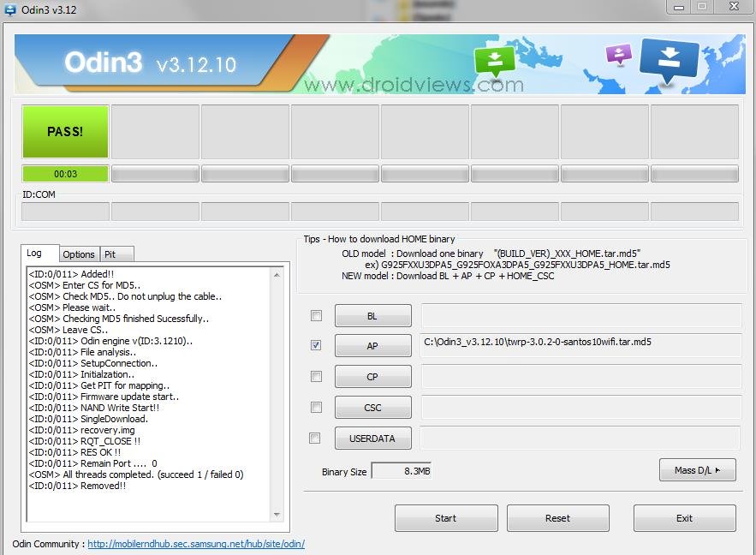This screenshot has width=756, height=555.
Task: Click the 'Added!!' log line
Action: pos(71,274)
